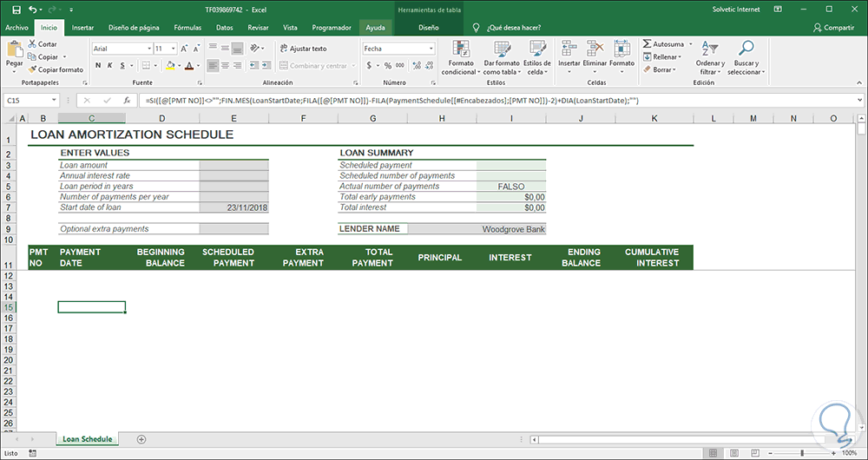Toggle italic (K) formatting
Image resolution: width=868 pixels, height=460 pixels.
pyautogui.click(x=108, y=66)
